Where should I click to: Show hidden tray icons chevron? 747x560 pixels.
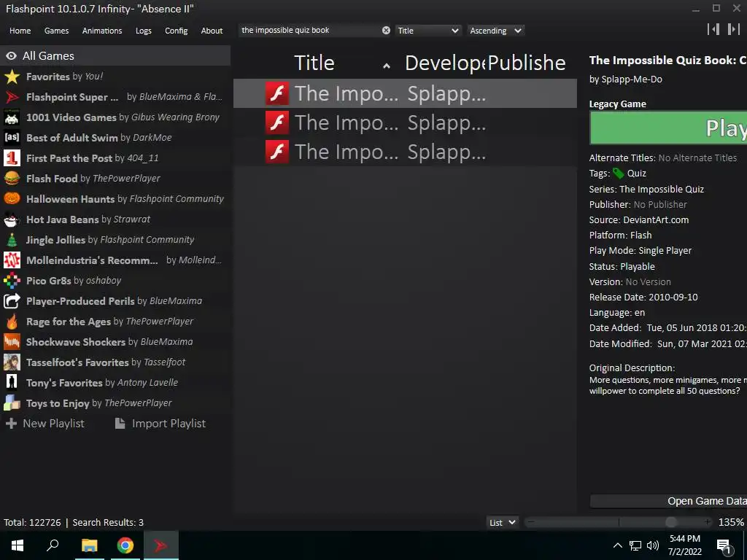[617, 545]
